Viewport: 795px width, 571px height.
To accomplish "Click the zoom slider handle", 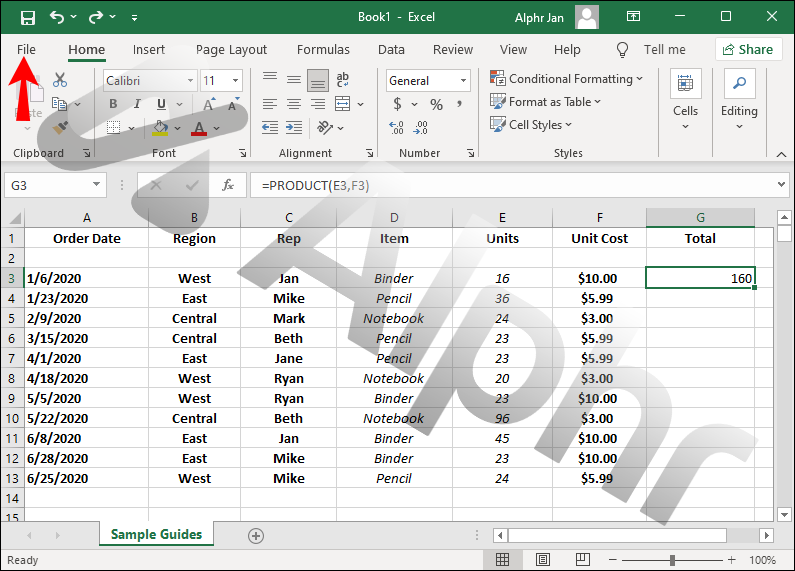I will click(x=673, y=560).
